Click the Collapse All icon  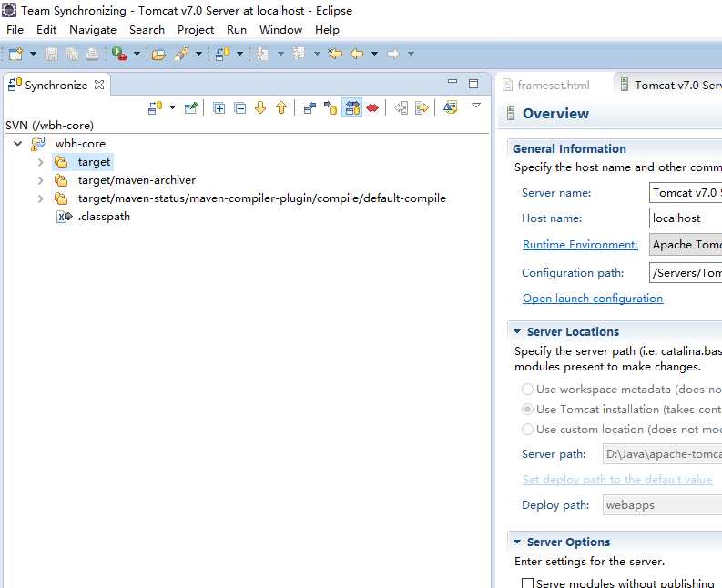coord(239,107)
